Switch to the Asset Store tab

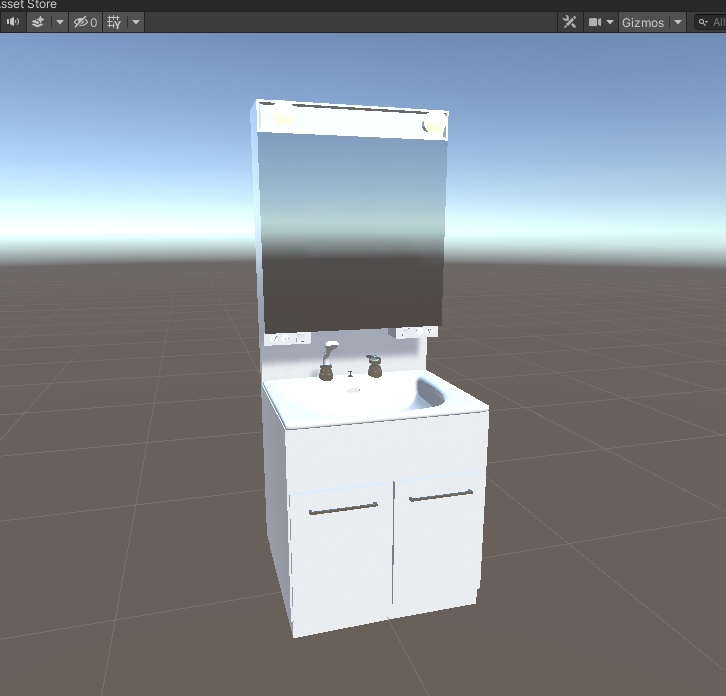pos(28,5)
